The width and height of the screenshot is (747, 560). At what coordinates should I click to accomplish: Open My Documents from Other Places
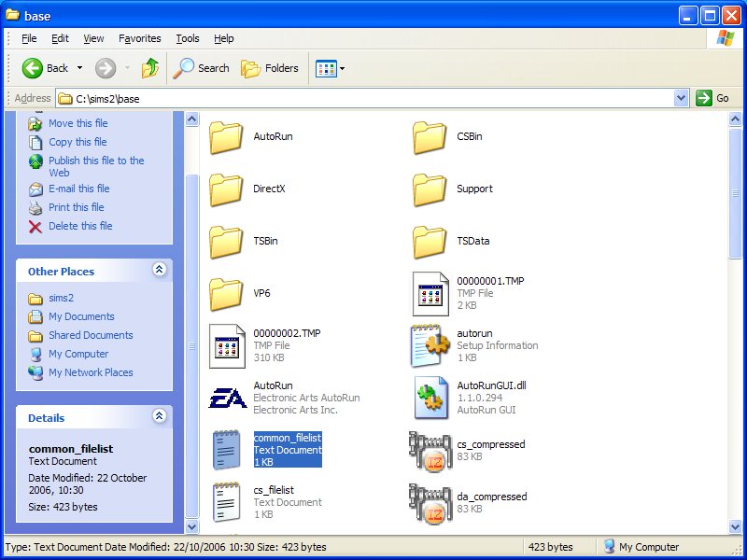[81, 316]
